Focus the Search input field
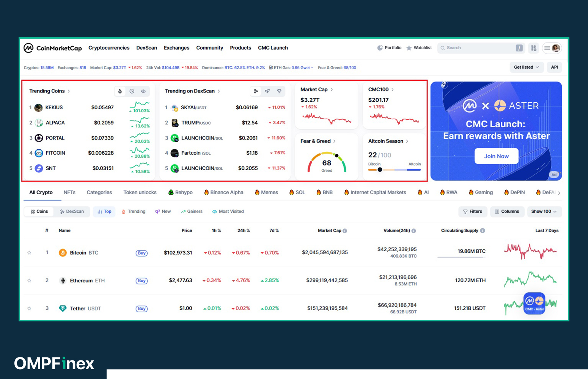 481,48
